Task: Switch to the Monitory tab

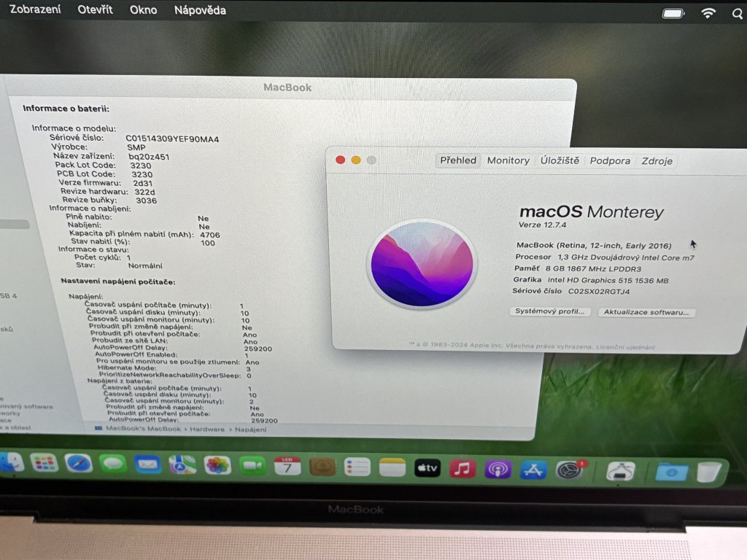Action: pyautogui.click(x=508, y=160)
